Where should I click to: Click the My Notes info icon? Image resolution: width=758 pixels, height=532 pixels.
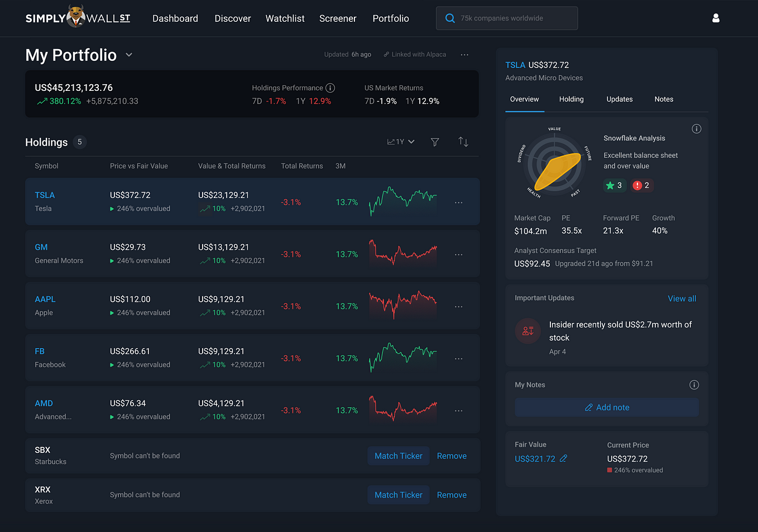694,385
